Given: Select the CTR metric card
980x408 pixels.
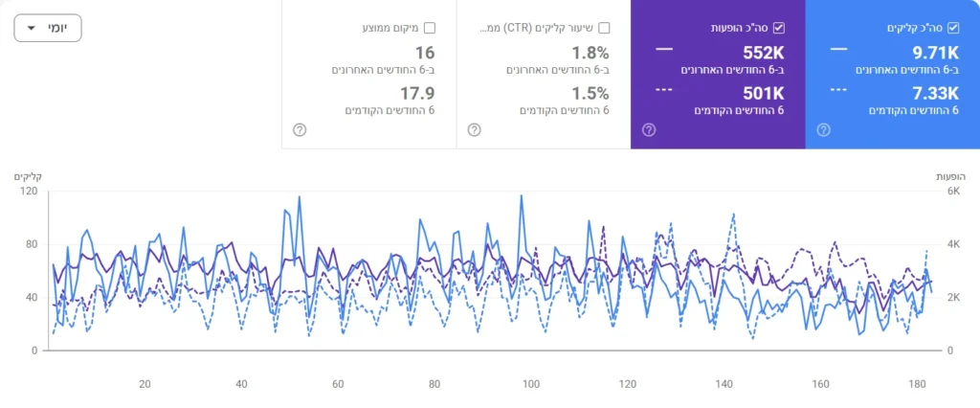Looking at the screenshot, I should pyautogui.click(x=544, y=75).
